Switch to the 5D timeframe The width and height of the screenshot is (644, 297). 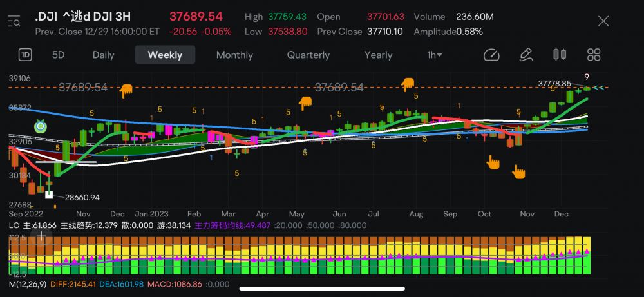[59, 55]
